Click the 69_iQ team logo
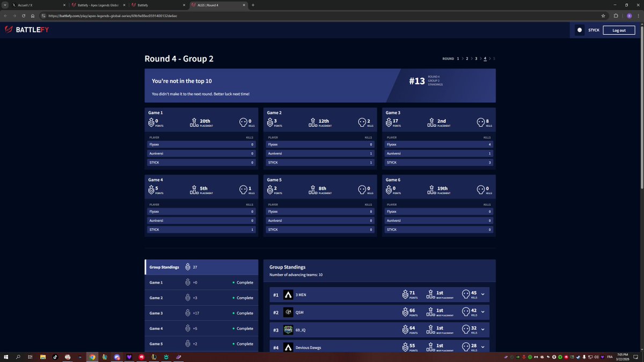 click(x=288, y=330)
